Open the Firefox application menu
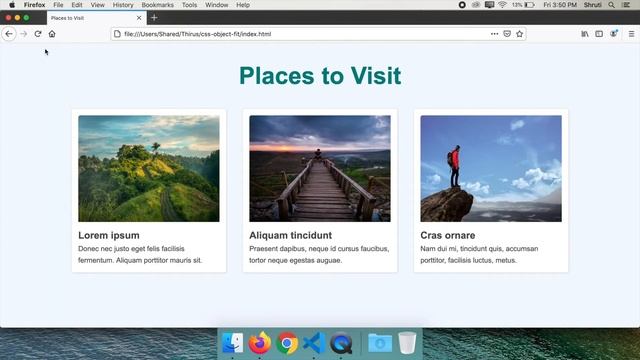The height and width of the screenshot is (360, 640). point(34,5)
